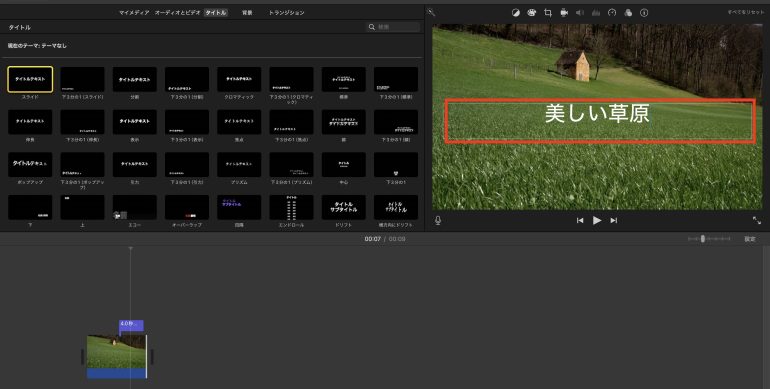Click the title search field
The width and height of the screenshot is (770, 389).
394,27
